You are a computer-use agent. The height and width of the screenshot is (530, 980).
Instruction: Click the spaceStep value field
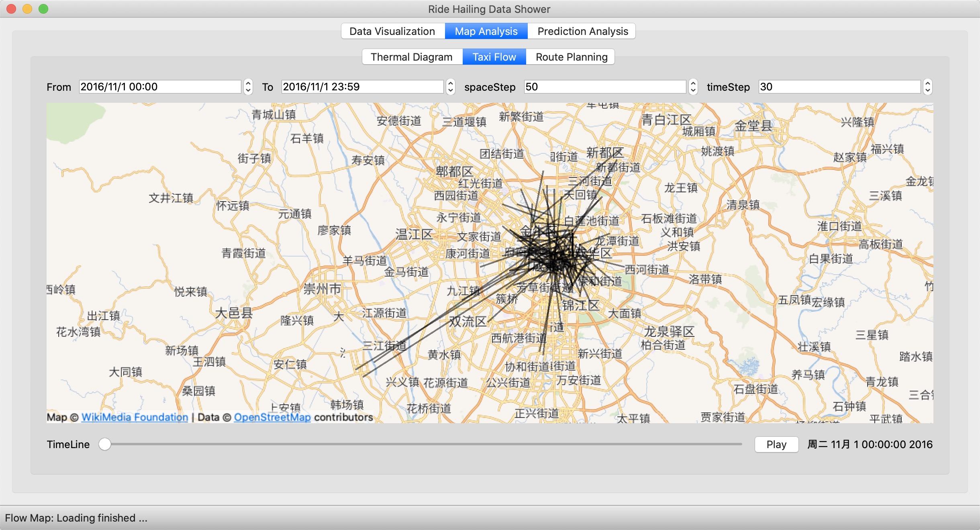[605, 87]
